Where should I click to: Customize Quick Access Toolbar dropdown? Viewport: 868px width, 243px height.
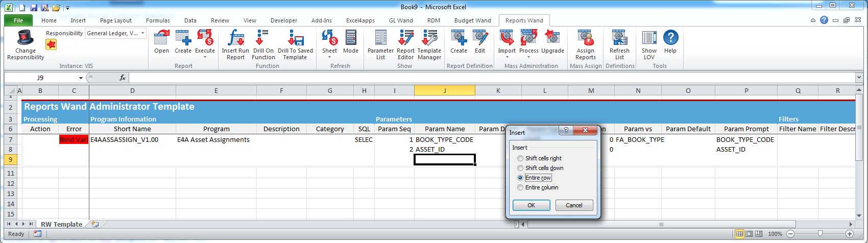click(x=68, y=8)
